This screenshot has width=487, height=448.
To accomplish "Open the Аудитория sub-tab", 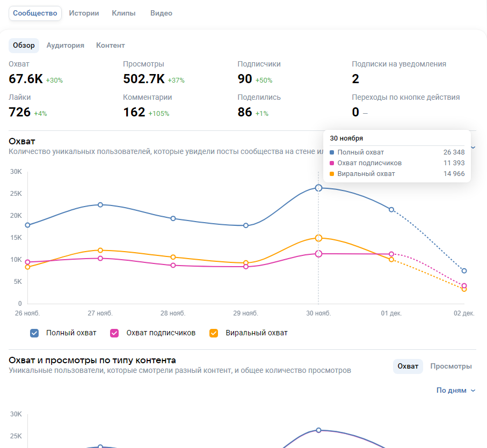I will click(x=65, y=46).
